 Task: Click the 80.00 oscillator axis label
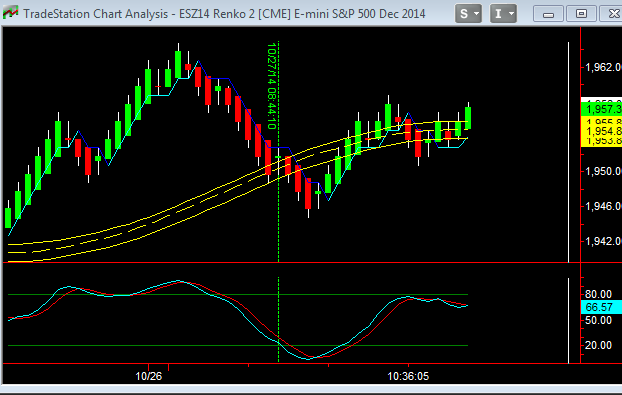click(598, 294)
